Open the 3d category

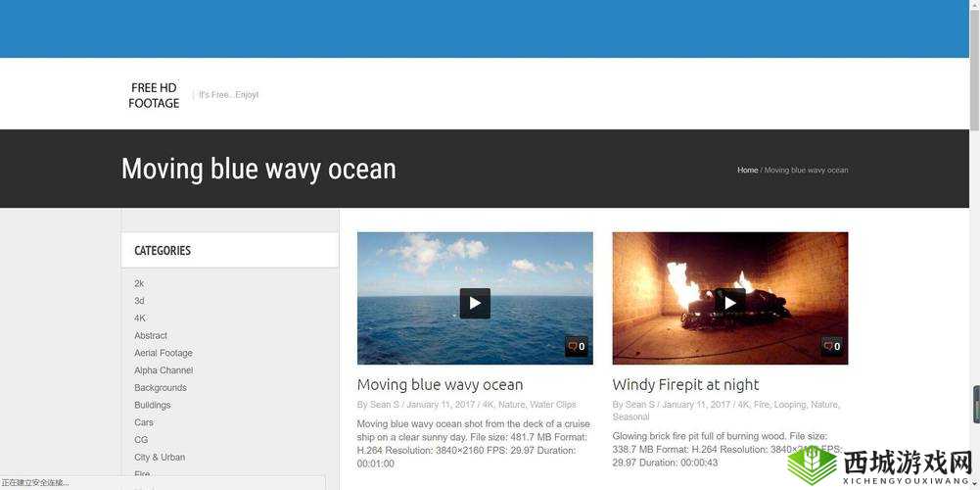(139, 301)
